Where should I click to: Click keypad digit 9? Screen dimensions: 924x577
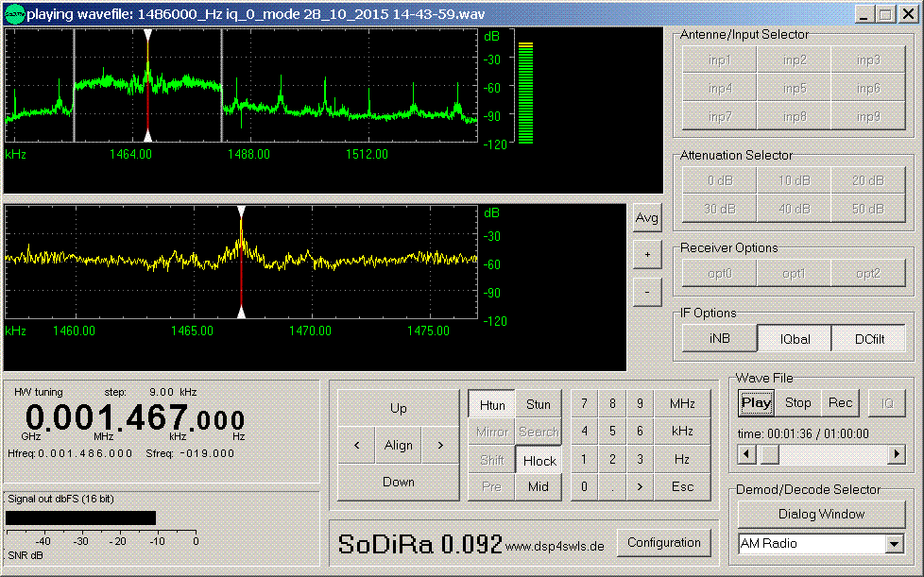click(640, 404)
